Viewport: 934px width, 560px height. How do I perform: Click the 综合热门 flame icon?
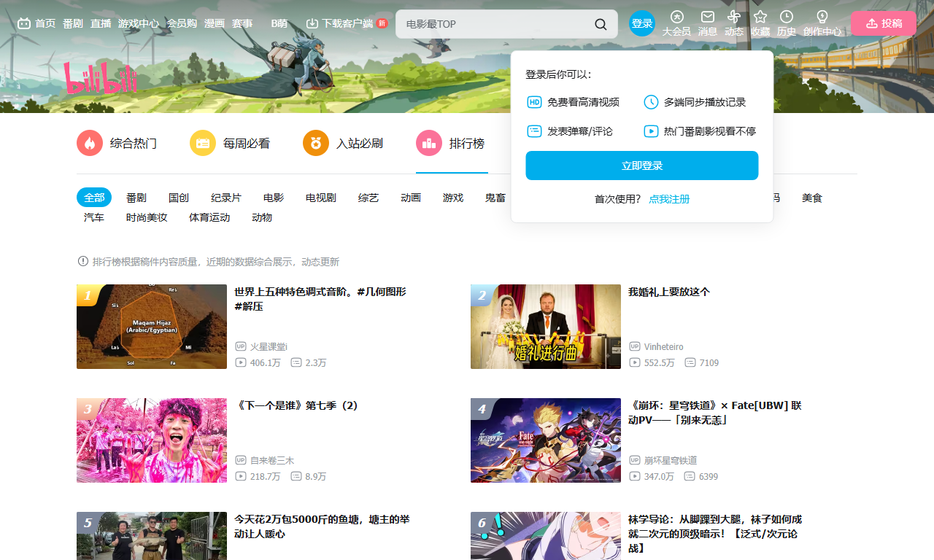pyautogui.click(x=90, y=143)
